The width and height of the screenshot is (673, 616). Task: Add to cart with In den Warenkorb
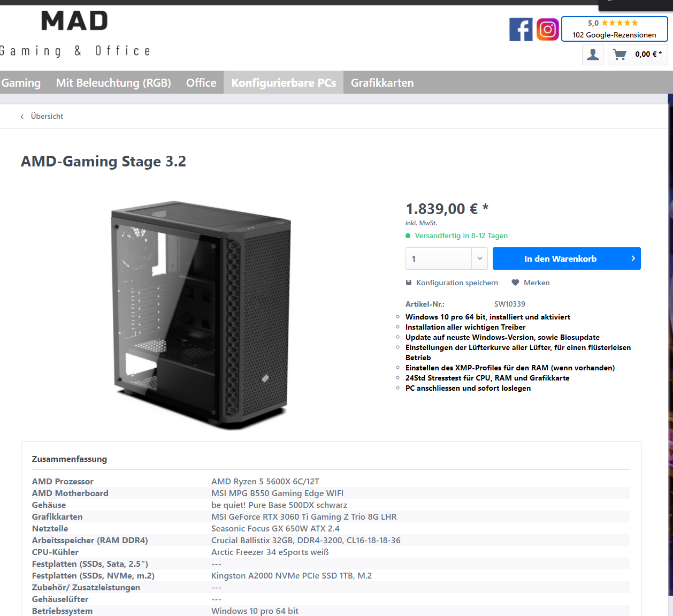click(567, 258)
